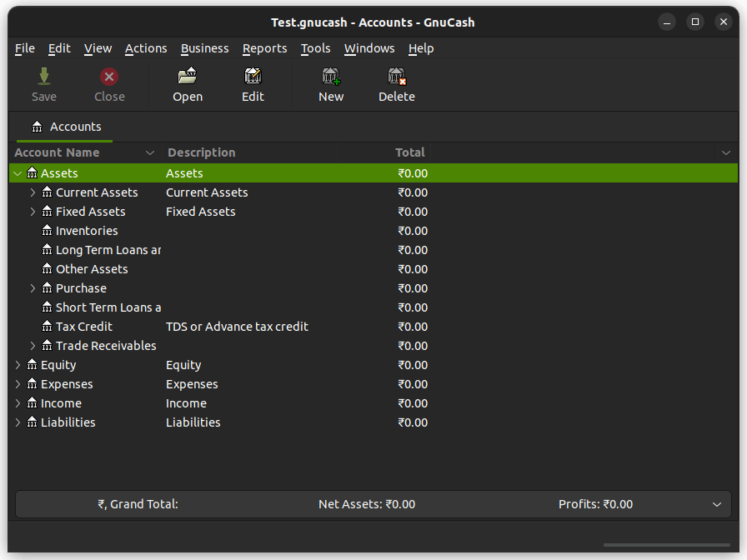747x560 pixels.
Task: Open the selected Assets account register
Action: click(x=187, y=83)
